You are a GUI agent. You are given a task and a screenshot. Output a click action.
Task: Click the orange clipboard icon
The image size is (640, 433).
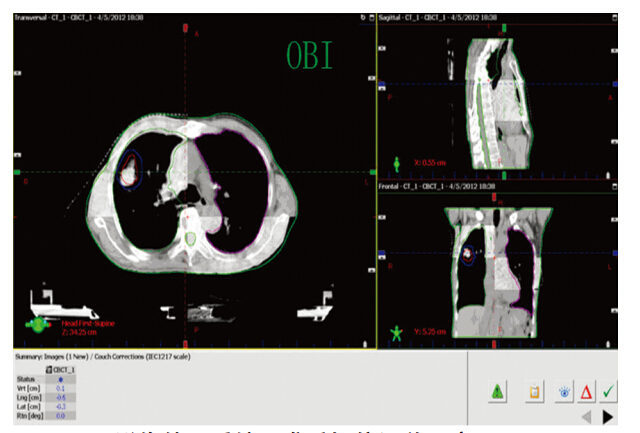(535, 391)
